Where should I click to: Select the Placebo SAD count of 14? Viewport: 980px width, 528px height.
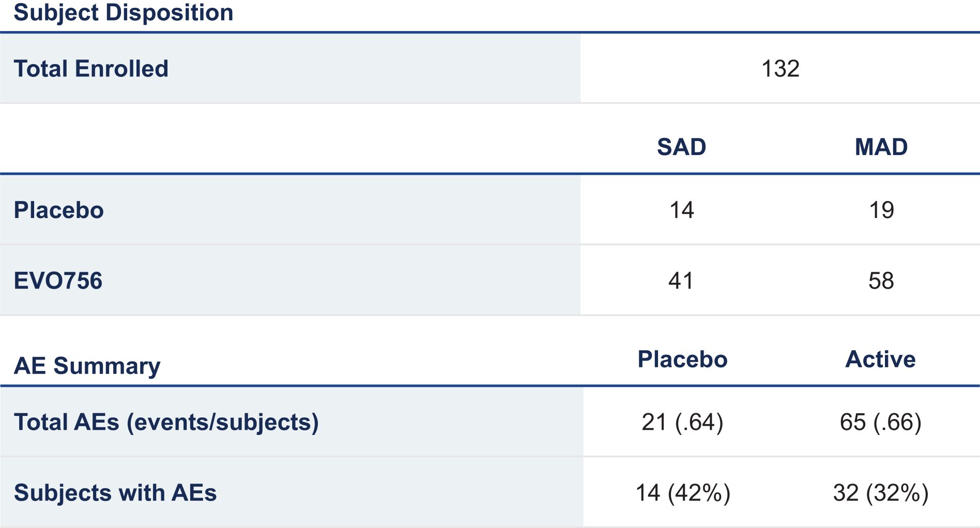click(681, 210)
